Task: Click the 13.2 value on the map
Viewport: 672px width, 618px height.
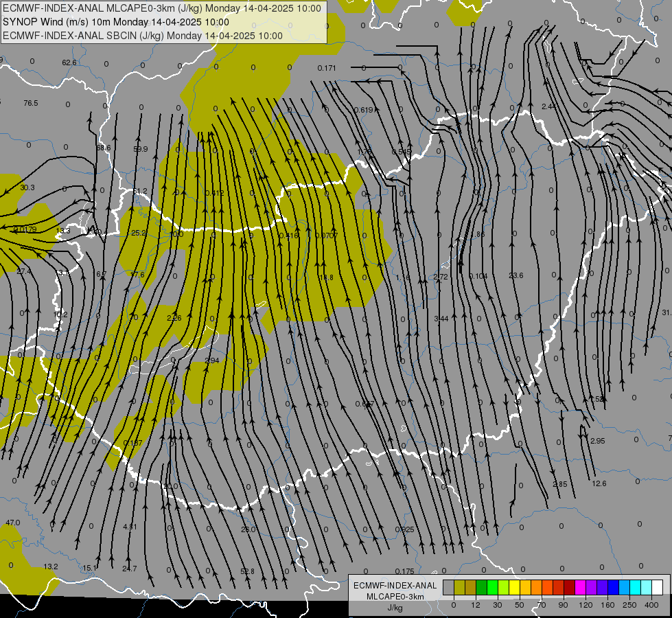Action: pyautogui.click(x=51, y=567)
